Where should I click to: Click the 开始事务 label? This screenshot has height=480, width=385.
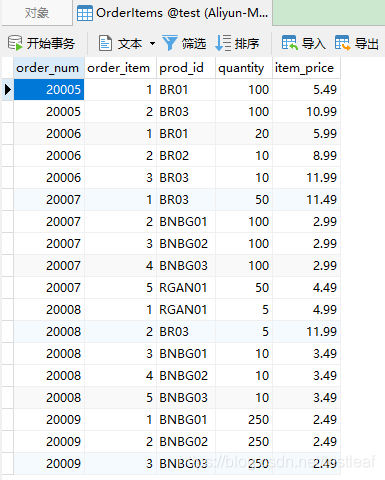coord(51,44)
